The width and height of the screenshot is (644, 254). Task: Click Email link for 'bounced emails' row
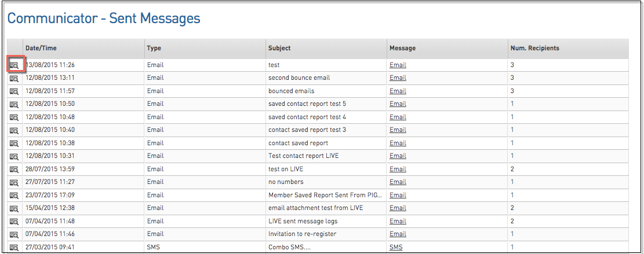[x=398, y=91]
